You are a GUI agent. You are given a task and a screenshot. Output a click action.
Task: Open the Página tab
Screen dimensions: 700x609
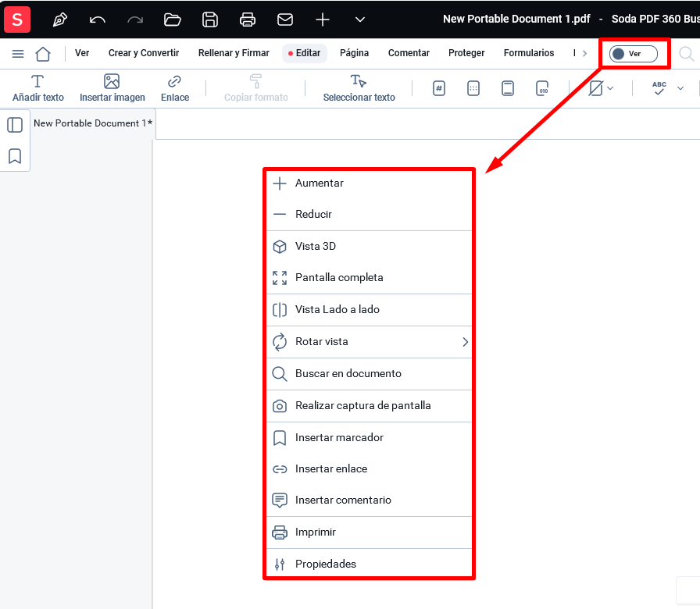click(x=354, y=53)
